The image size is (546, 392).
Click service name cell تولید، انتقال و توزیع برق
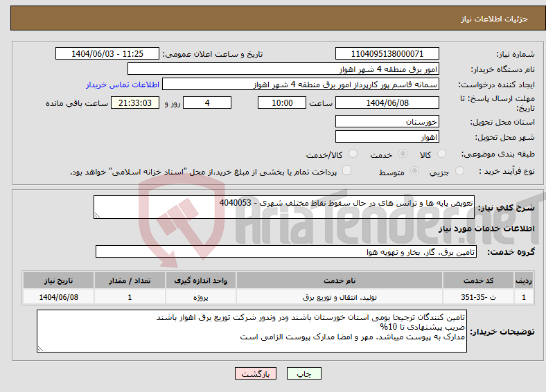340,297
